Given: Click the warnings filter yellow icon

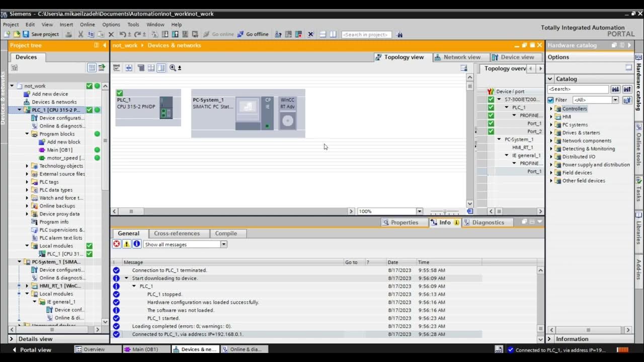Looking at the screenshot, I should pyautogui.click(x=126, y=244).
